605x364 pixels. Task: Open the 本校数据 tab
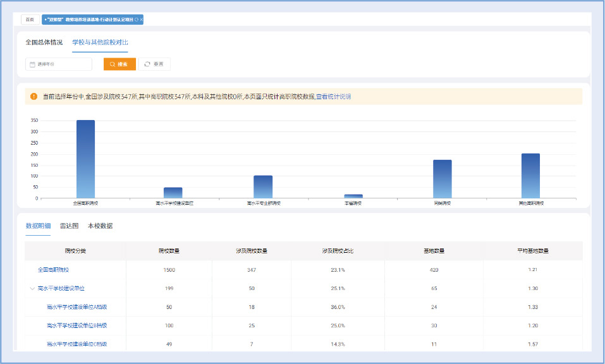coord(100,226)
